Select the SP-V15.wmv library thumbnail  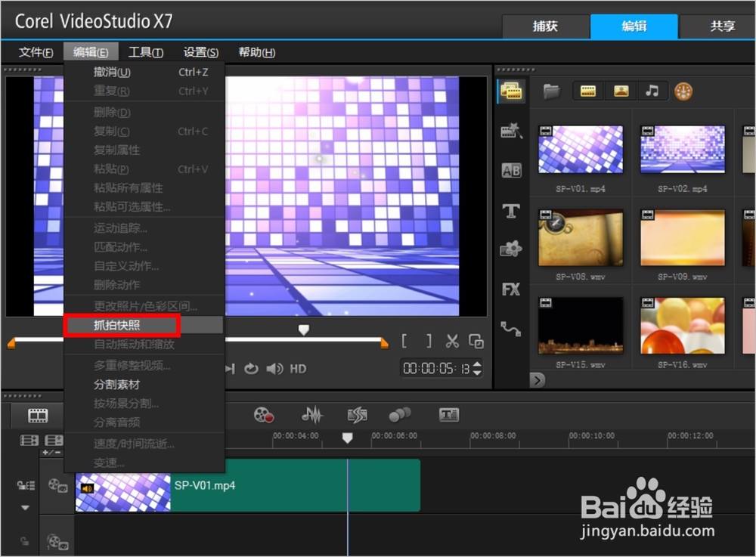[581, 326]
